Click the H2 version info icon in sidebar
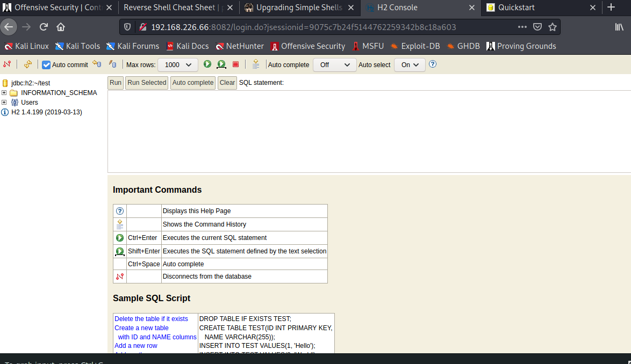This screenshot has width=631, height=364. (5, 112)
